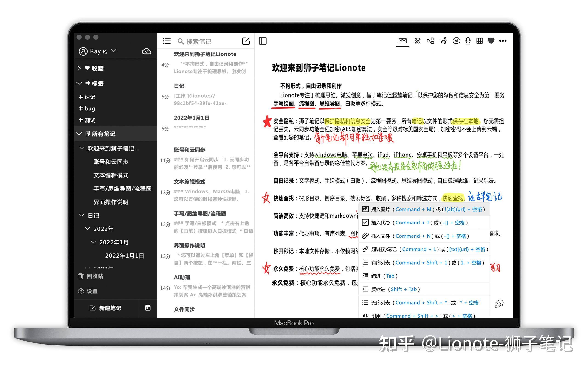Screen dimensions: 588x368
Task: Switch to flowchart mode
Action: 444,41
